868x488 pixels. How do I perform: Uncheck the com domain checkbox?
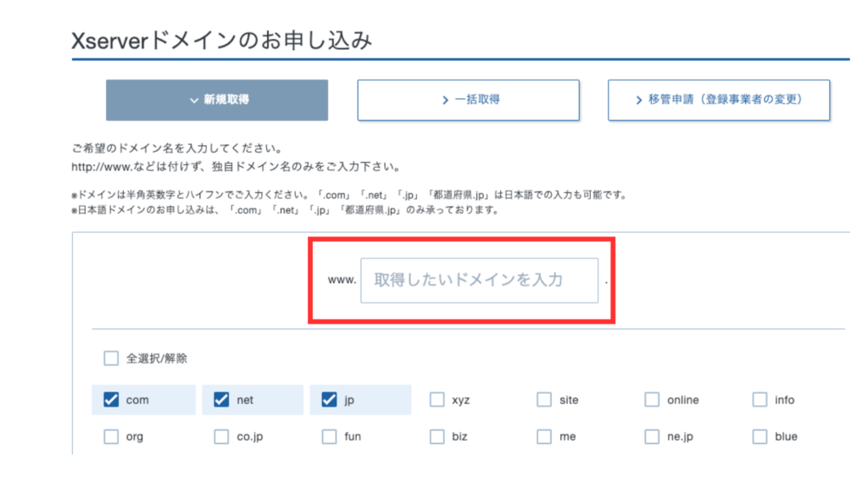point(111,400)
